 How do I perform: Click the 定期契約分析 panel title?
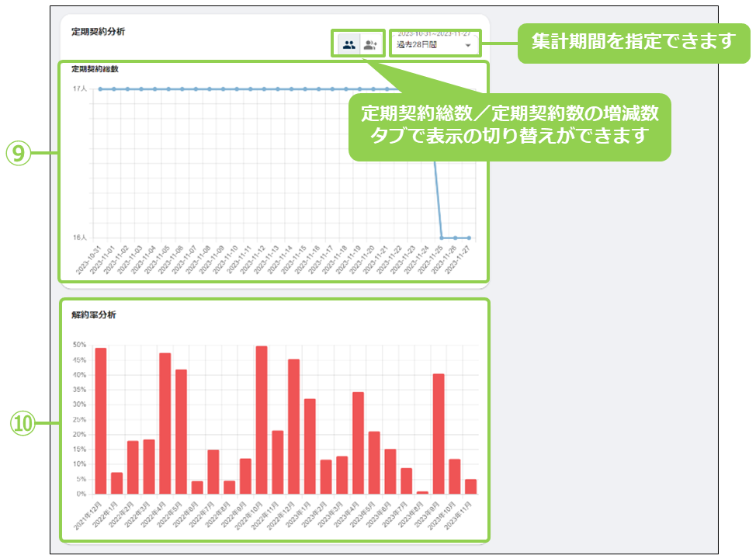coord(98,32)
